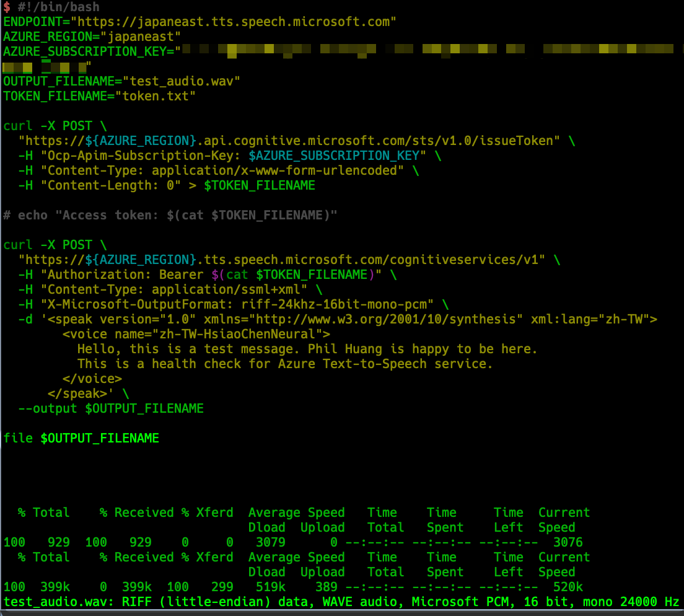Click the red $ prompt symbol
The height and width of the screenshot is (616, 684).
7,7
